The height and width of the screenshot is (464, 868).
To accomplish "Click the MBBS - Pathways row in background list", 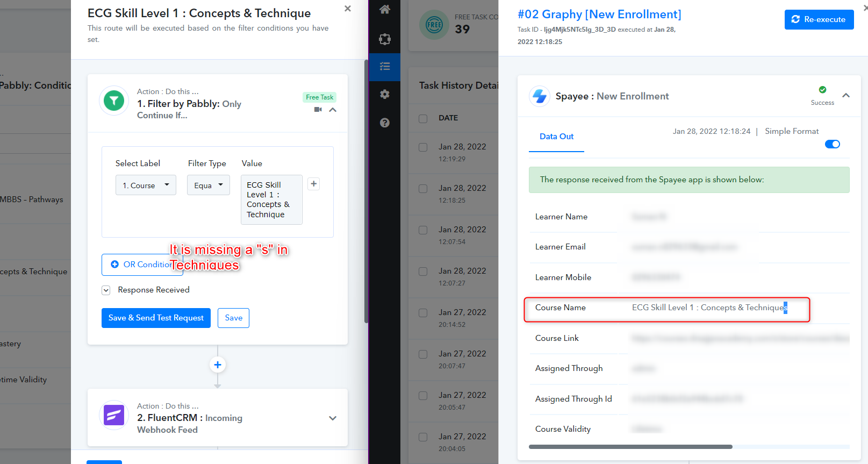I will [x=32, y=199].
